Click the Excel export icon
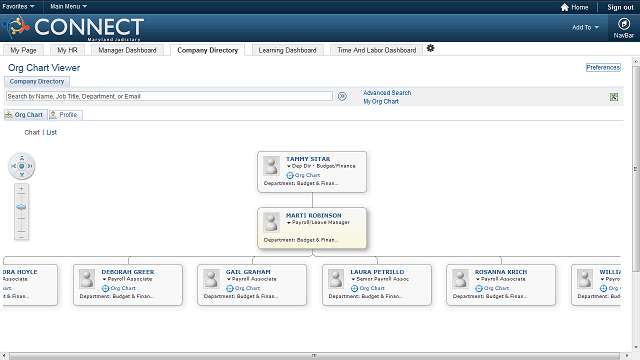 point(613,97)
